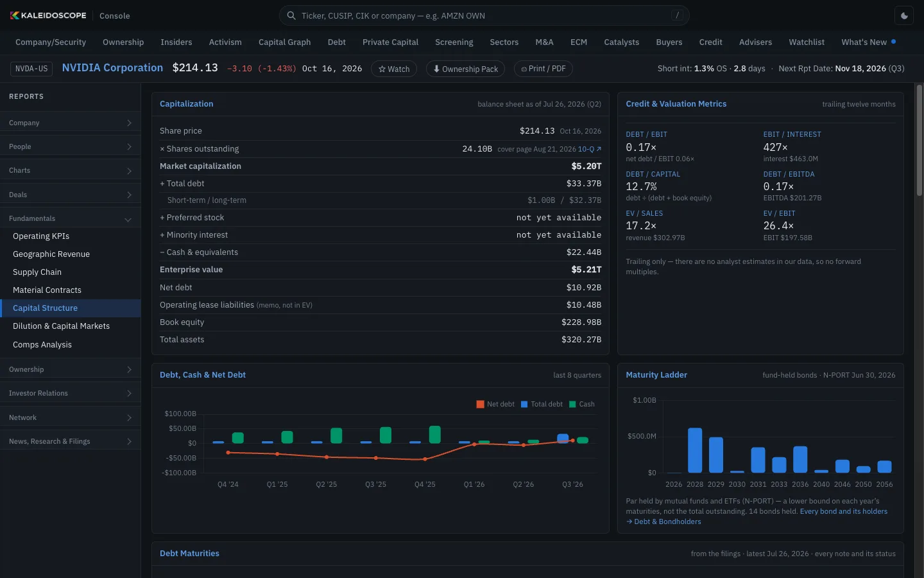Toggle dark mode moon icon
924x578 pixels.
click(x=904, y=15)
